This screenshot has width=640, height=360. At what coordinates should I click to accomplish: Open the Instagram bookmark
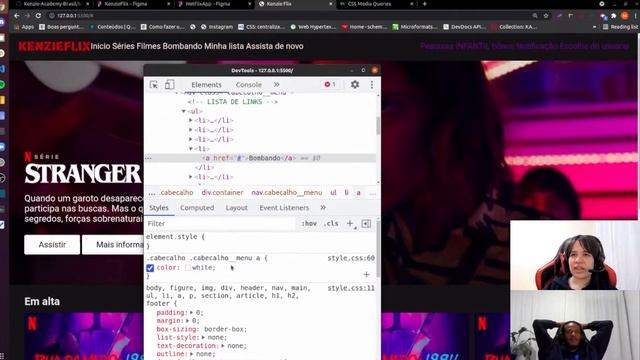coord(218,27)
